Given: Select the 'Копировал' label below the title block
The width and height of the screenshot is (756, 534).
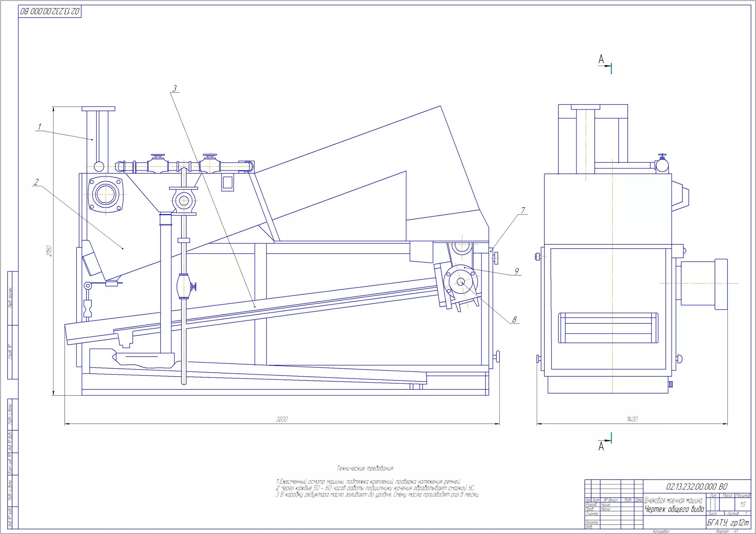Looking at the screenshot, I should tap(661, 531).
